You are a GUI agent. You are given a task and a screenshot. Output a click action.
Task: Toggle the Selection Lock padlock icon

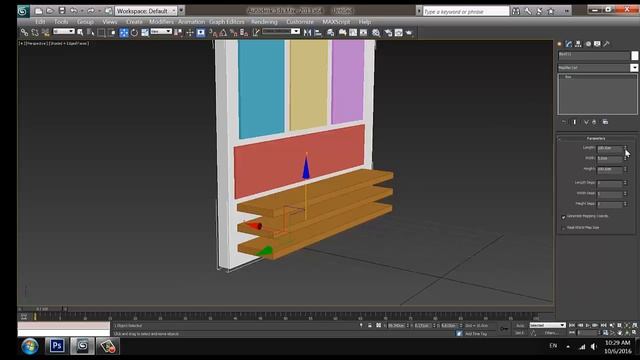click(x=370, y=325)
